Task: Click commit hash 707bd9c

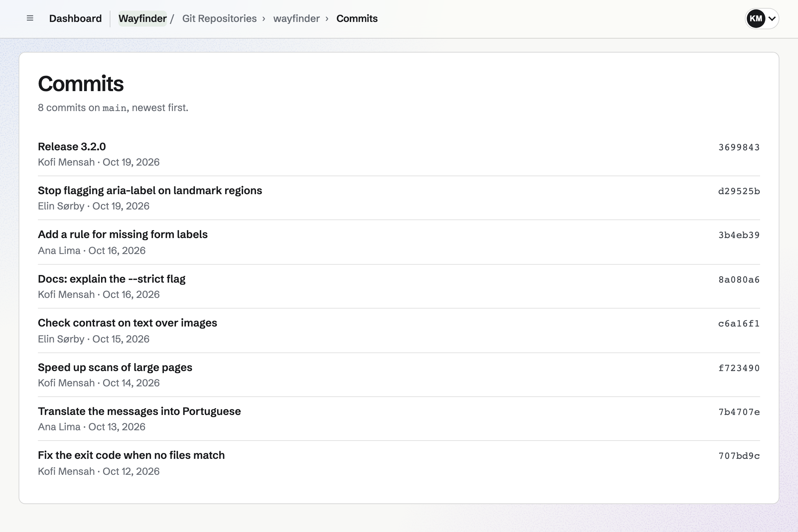Action: (x=739, y=456)
